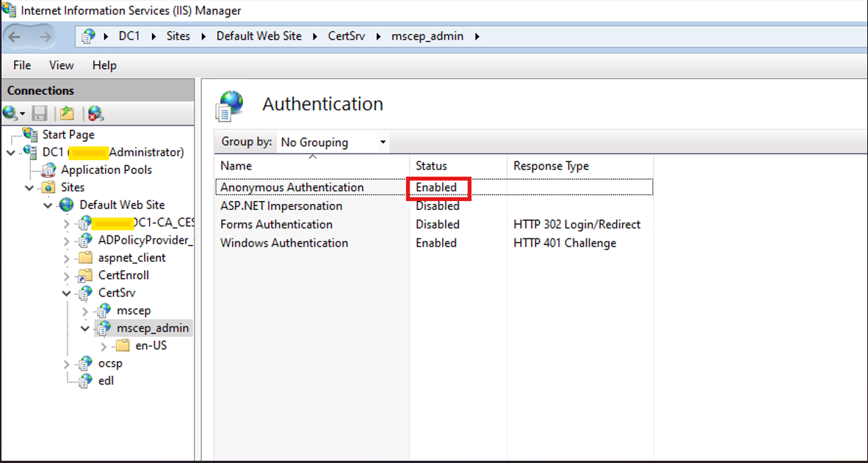
Task: Click CertSrv in the address breadcrumb
Action: coord(344,36)
